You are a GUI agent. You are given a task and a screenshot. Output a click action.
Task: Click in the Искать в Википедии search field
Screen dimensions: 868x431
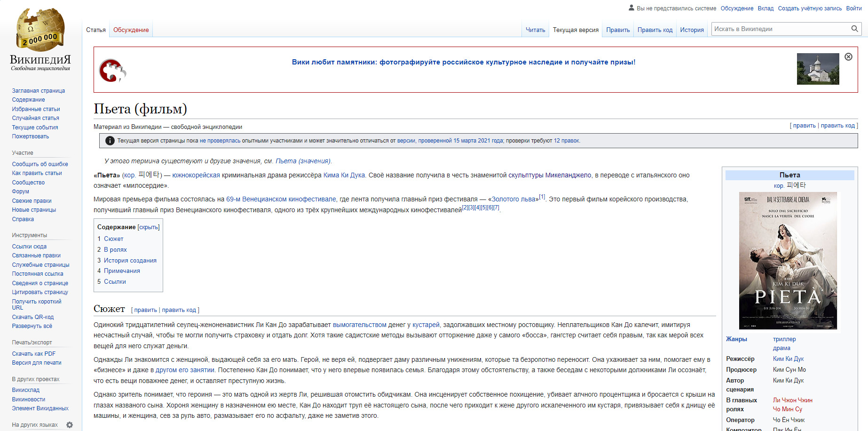781,29
